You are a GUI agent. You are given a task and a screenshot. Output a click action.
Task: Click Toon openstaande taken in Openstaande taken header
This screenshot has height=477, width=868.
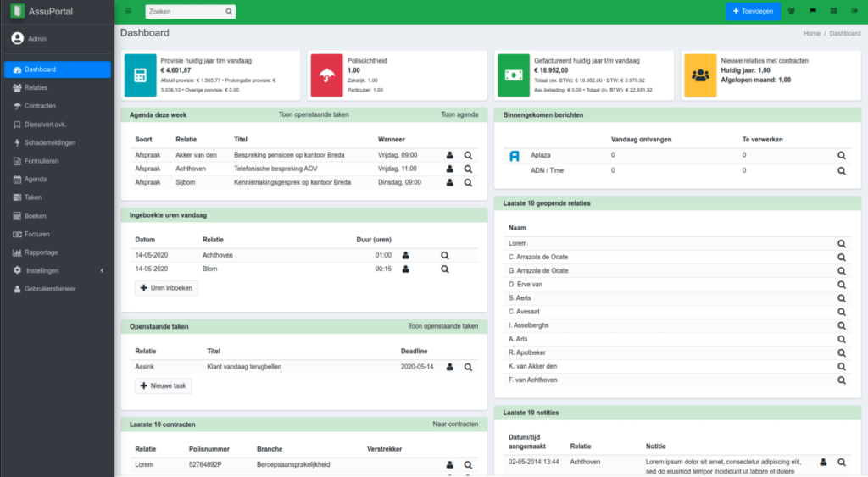pyautogui.click(x=442, y=326)
